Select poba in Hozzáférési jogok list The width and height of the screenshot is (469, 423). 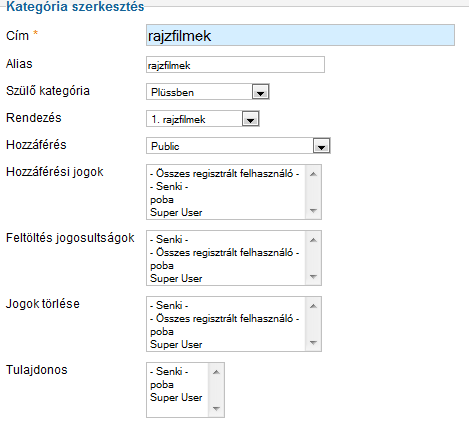click(x=162, y=200)
